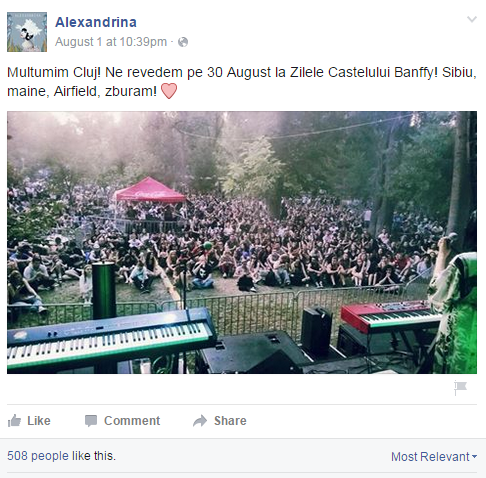
Task: Open the Most Relevant sorting dropdown
Action: point(434,456)
